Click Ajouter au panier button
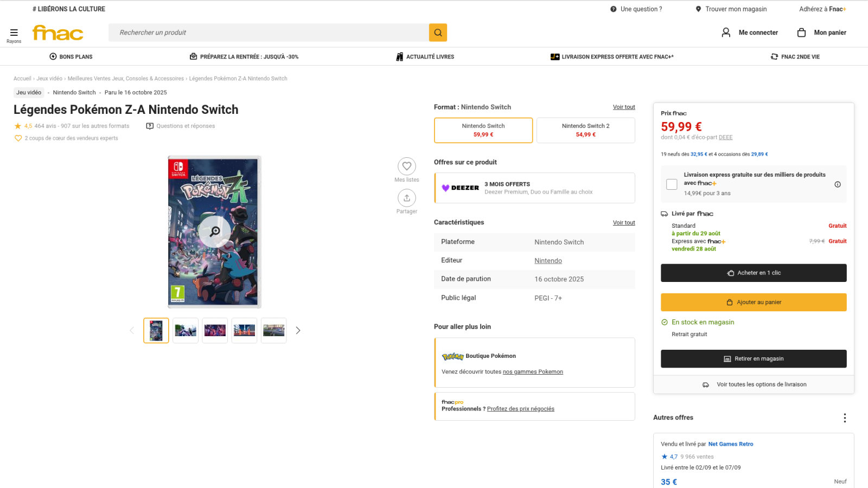The image size is (868, 488). point(754,302)
